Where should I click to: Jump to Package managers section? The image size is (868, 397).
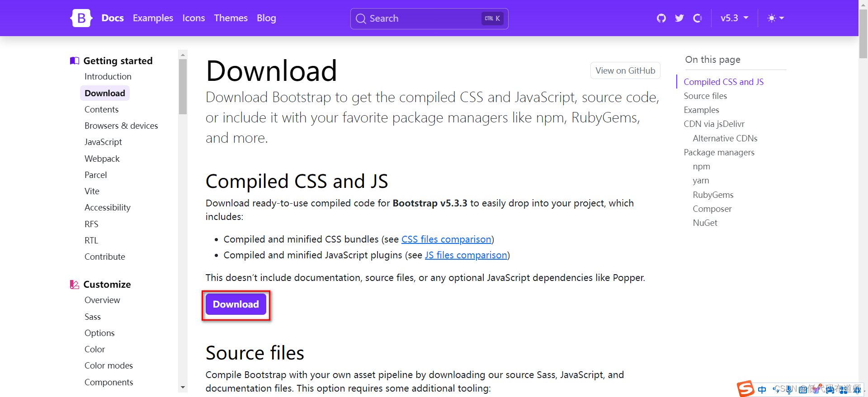tap(719, 153)
